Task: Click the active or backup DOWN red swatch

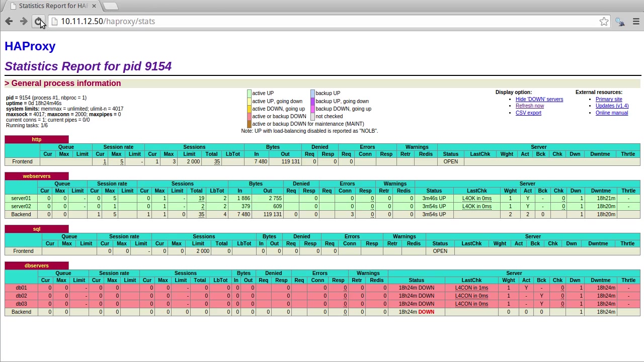Action: [x=249, y=116]
